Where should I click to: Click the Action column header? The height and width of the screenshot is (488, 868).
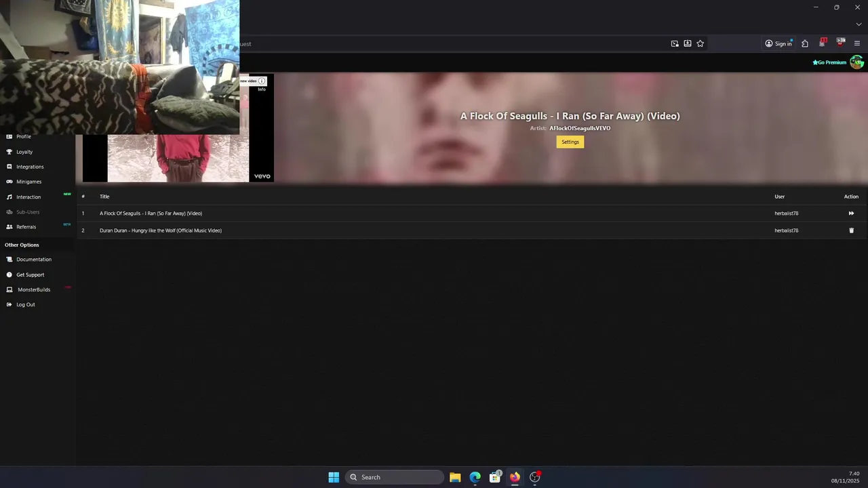(x=851, y=197)
